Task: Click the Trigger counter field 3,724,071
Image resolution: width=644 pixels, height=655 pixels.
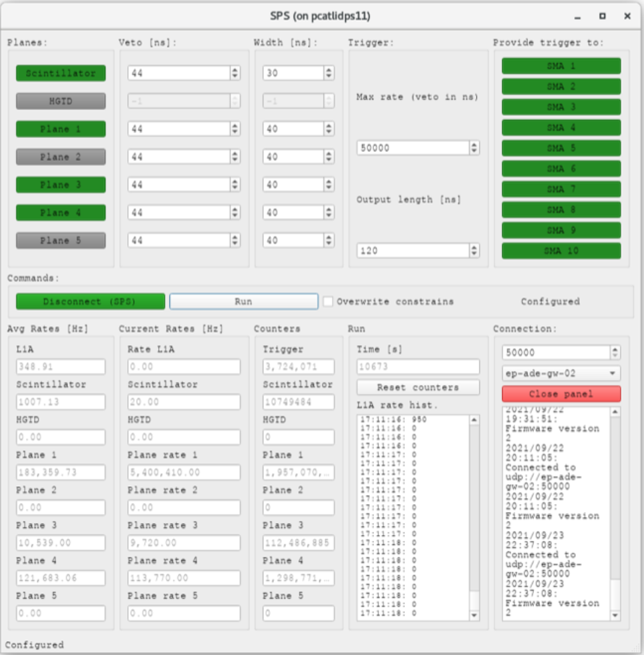Action: pyautogui.click(x=299, y=367)
